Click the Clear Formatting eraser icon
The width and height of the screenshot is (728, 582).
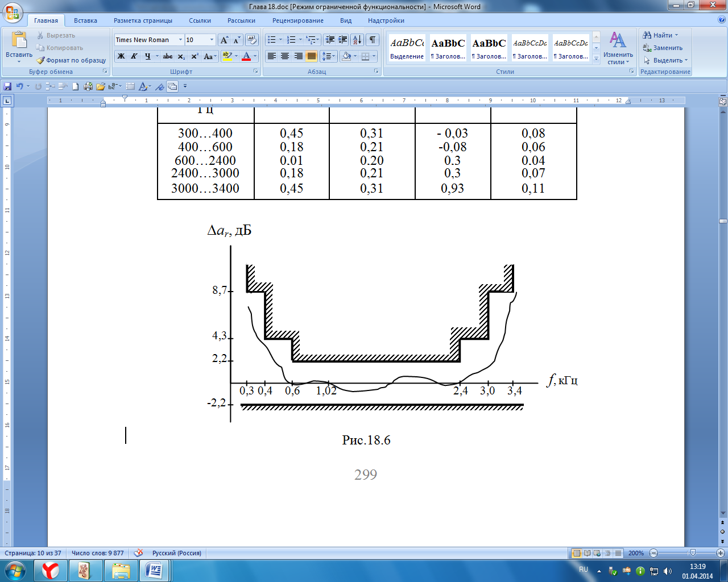coord(252,40)
